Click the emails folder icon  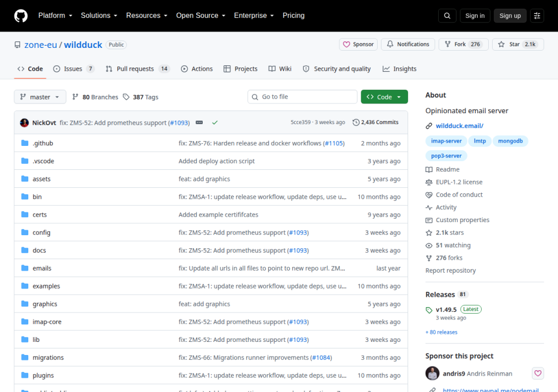25,268
